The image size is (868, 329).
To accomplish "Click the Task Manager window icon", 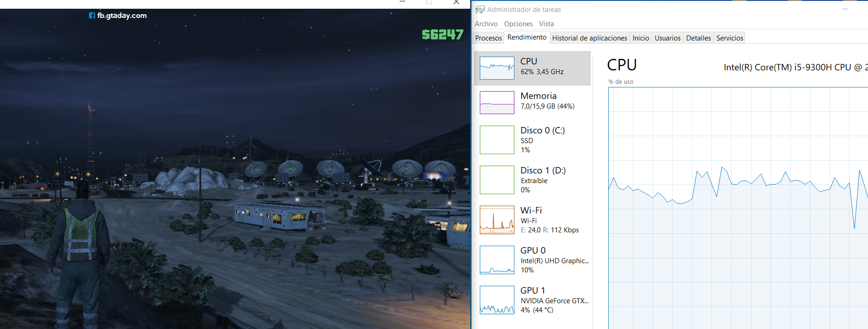I will (480, 10).
